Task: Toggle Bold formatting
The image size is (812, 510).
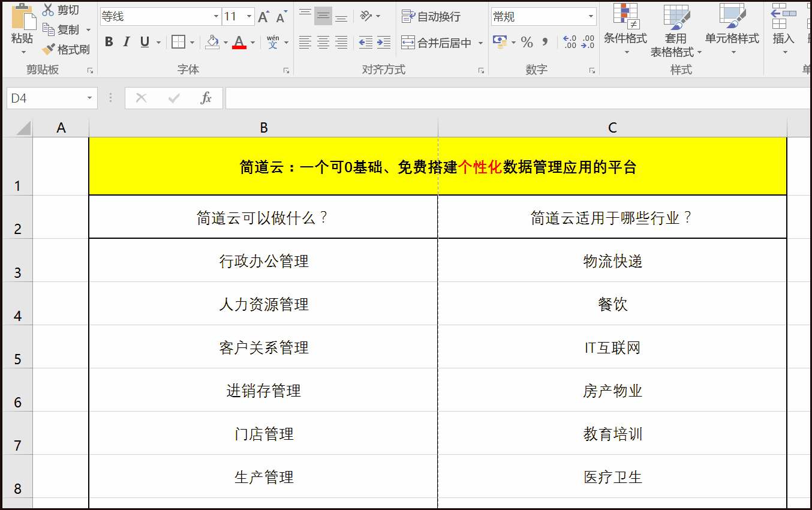Action: 109,42
